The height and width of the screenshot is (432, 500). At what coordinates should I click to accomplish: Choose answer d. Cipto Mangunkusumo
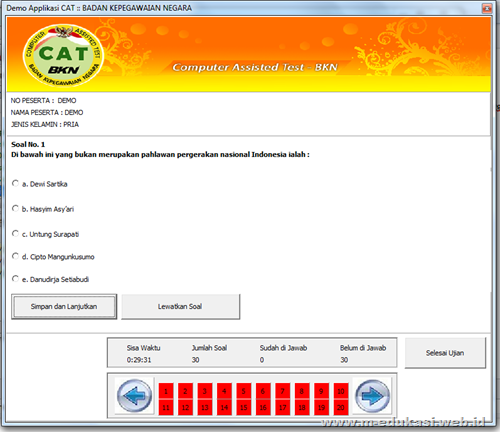[x=15, y=256]
